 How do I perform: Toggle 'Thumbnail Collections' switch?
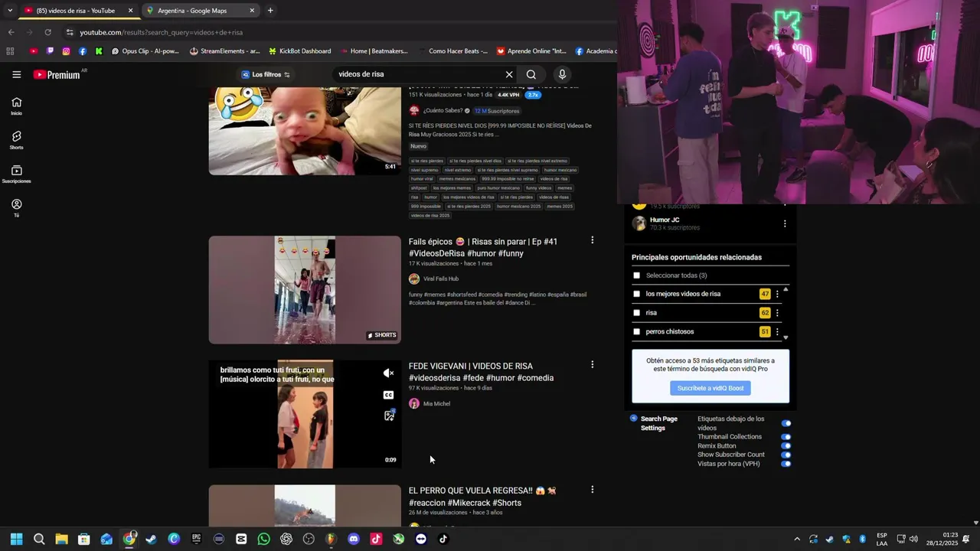pos(786,437)
